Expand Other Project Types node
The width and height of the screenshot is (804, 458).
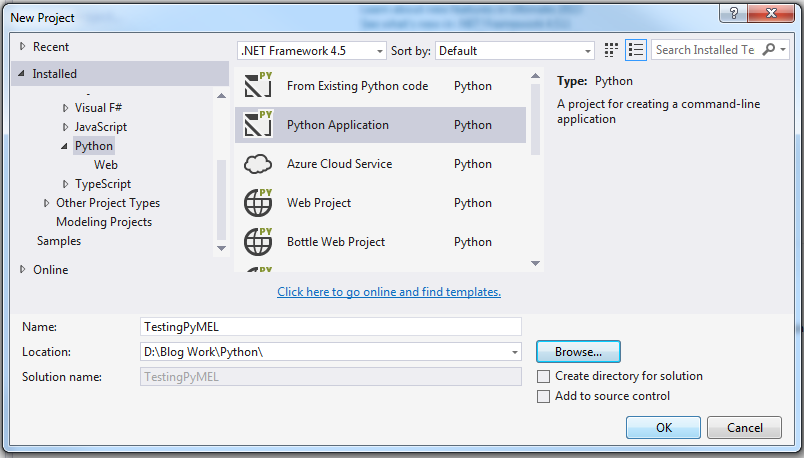pyautogui.click(x=46, y=203)
